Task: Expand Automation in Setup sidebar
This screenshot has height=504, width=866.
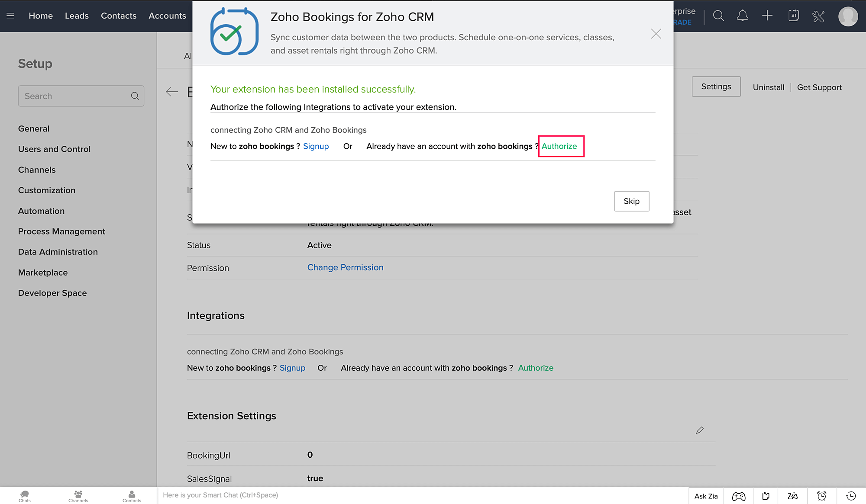Action: pos(41,211)
